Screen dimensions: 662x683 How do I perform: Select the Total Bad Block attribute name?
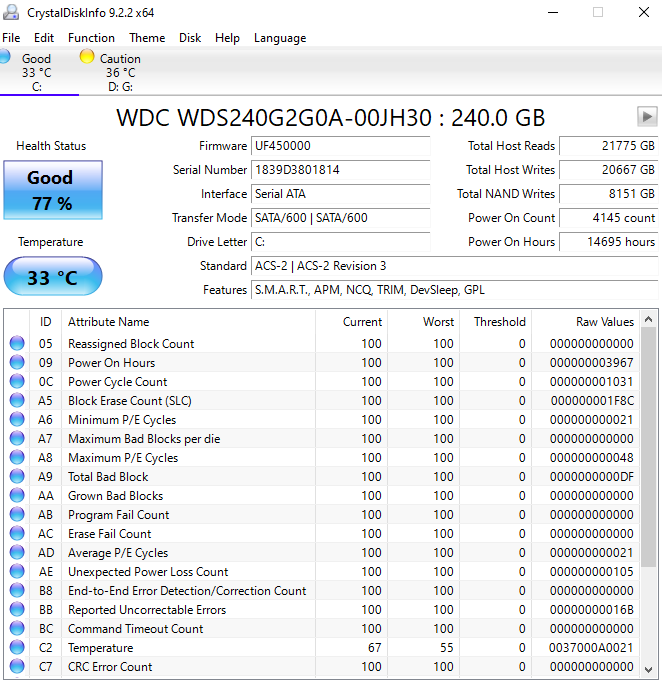[x=108, y=477]
